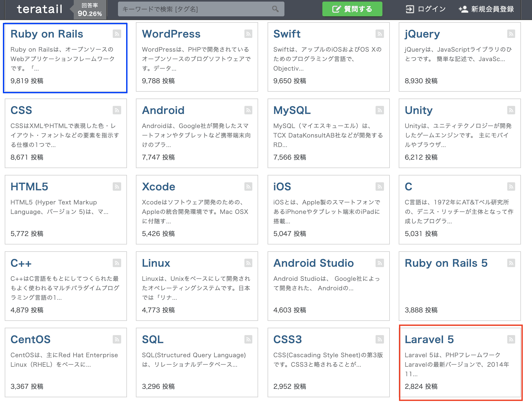
Task: Open the RSS feed icon for Android Studio
Action: 380,263
